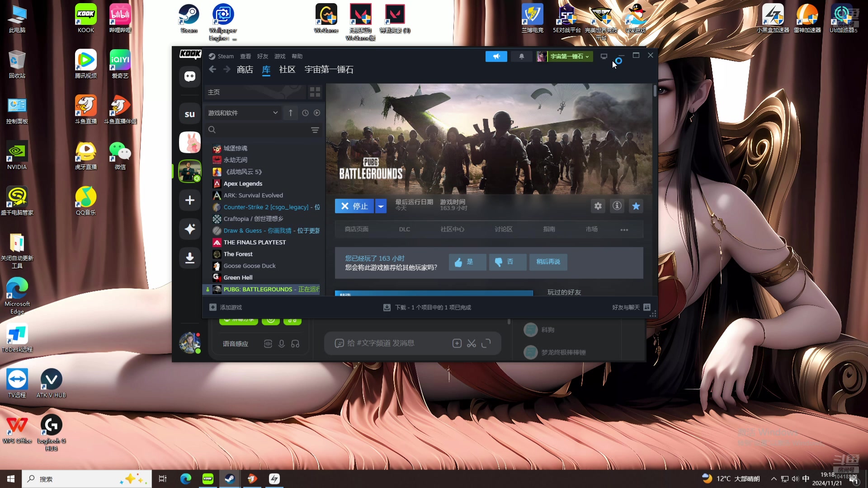
Task: Open the 社区中心 link
Action: [x=452, y=230]
